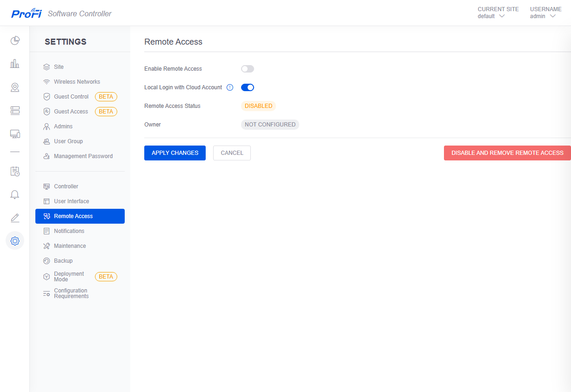This screenshot has width=571, height=392.
Task: Click the info icon beside Local Login
Action: (230, 87)
